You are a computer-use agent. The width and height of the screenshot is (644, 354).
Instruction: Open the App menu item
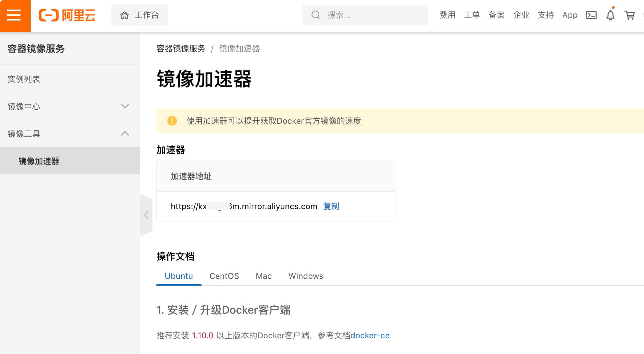(570, 15)
